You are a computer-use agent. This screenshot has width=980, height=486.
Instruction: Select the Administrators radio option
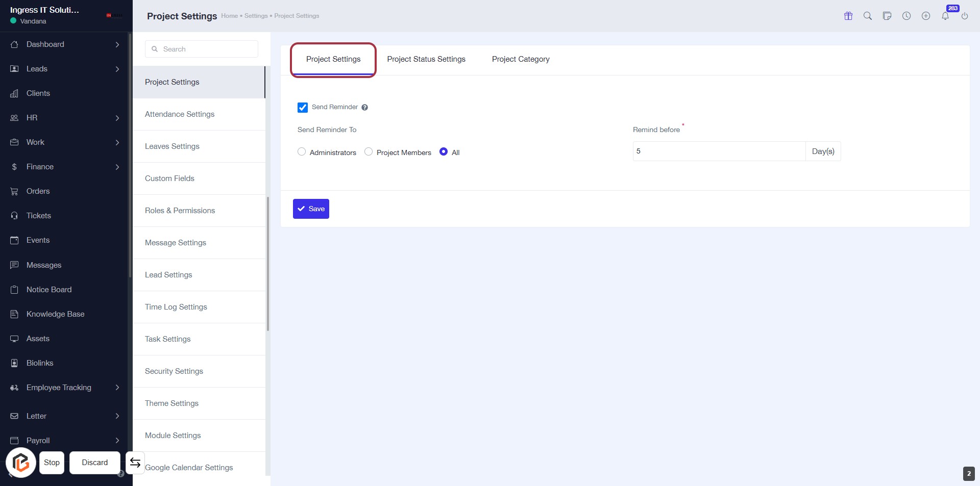pyautogui.click(x=302, y=152)
